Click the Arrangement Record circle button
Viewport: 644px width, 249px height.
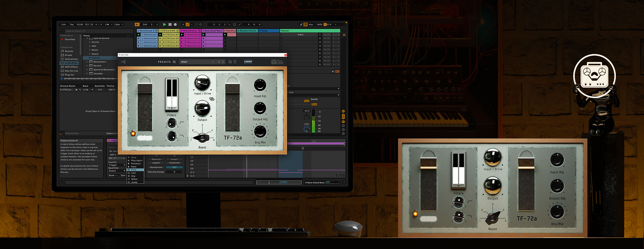click(175, 24)
